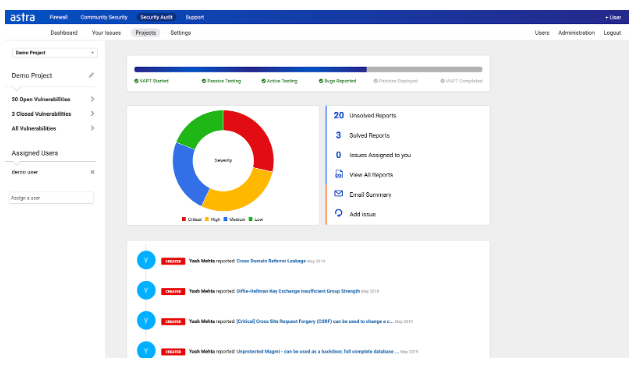Click the demo user name

coord(25,172)
